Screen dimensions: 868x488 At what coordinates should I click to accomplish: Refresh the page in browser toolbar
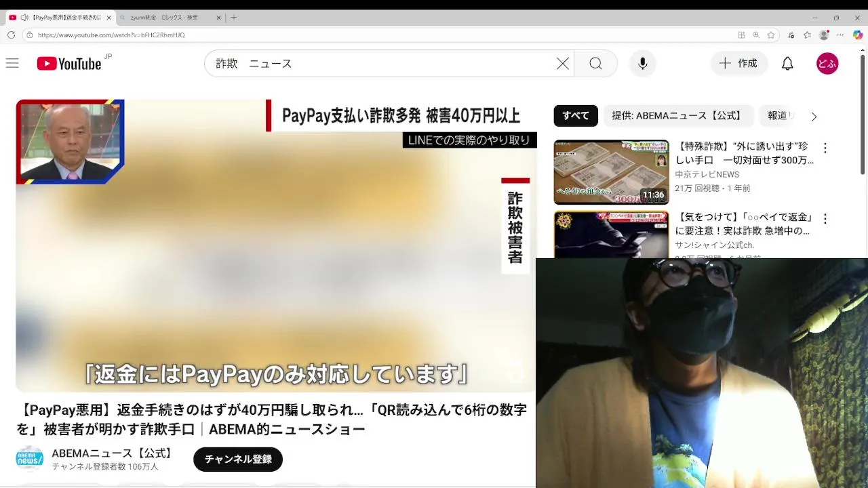[x=11, y=35]
